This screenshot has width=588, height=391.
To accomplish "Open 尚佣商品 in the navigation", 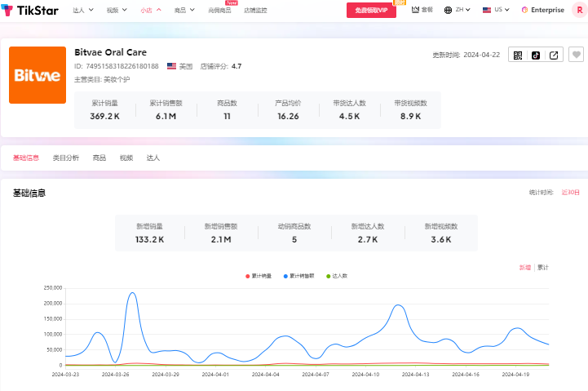I will click(219, 11).
